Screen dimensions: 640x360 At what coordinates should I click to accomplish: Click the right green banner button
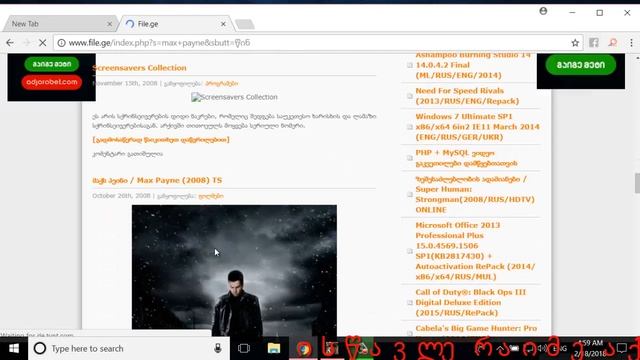581,65
